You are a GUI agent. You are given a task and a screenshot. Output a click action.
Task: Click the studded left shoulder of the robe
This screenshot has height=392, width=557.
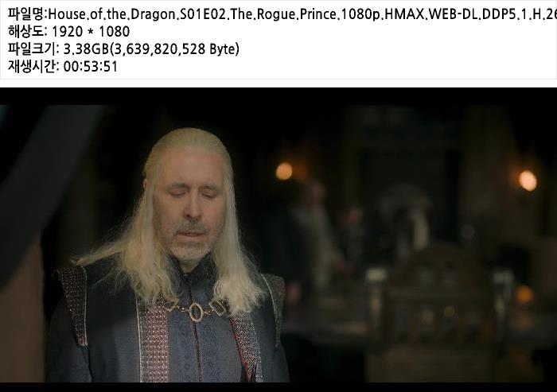[x=73, y=305]
